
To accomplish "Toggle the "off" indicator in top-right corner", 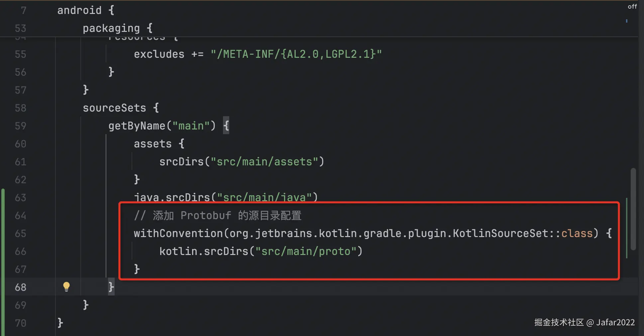I will [x=632, y=7].
